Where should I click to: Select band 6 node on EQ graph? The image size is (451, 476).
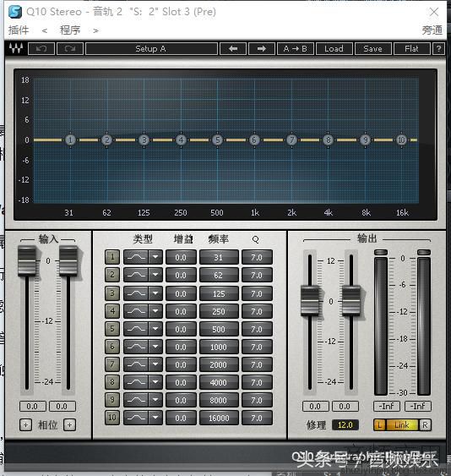(254, 140)
